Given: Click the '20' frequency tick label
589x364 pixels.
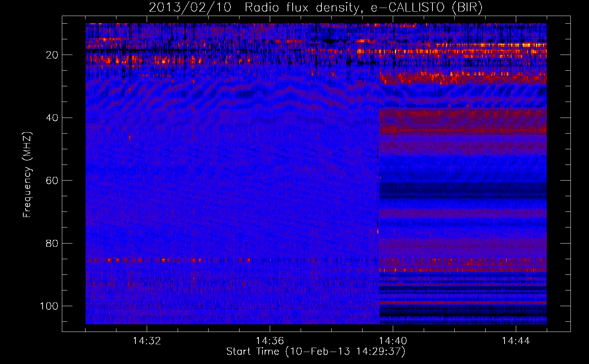Looking at the screenshot, I should (x=52, y=55).
